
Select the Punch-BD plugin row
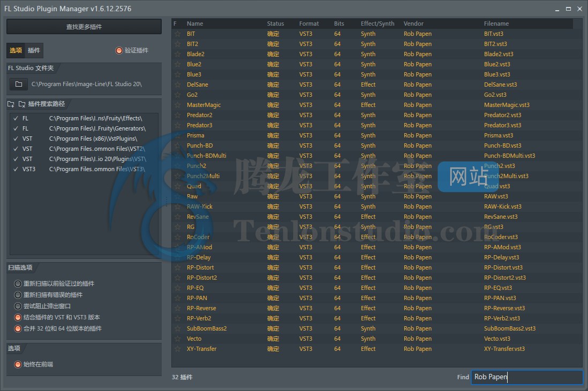(376, 145)
